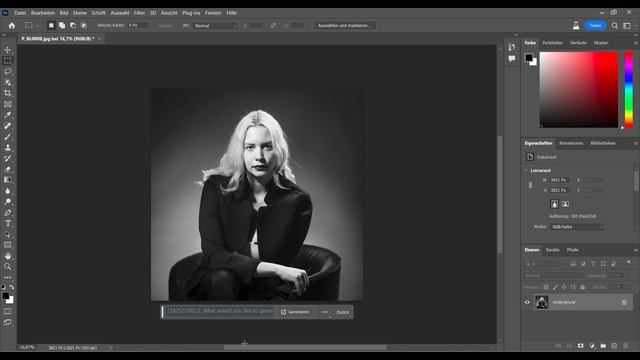Switch to the Kanäle tab
Screen dimensions: 640x360
(x=553, y=250)
